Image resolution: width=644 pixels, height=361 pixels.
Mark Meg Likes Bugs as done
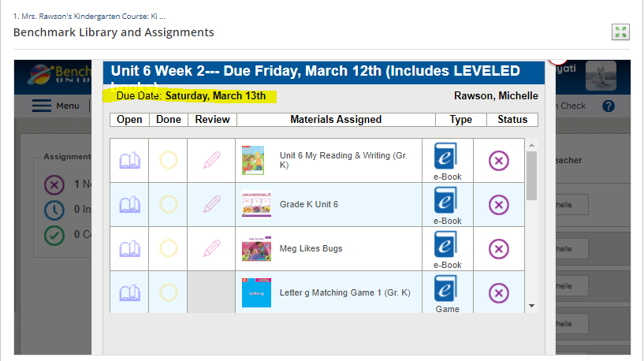[169, 248]
